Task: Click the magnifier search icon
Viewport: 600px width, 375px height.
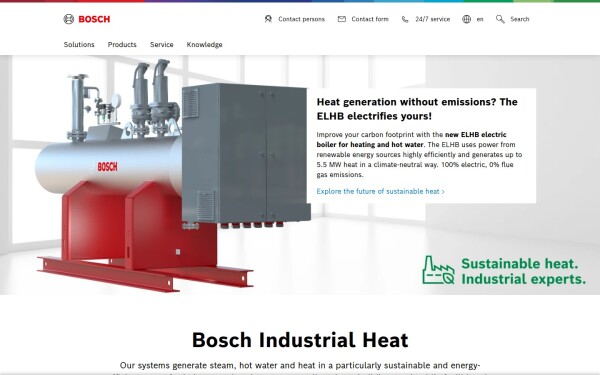Action: coord(500,19)
